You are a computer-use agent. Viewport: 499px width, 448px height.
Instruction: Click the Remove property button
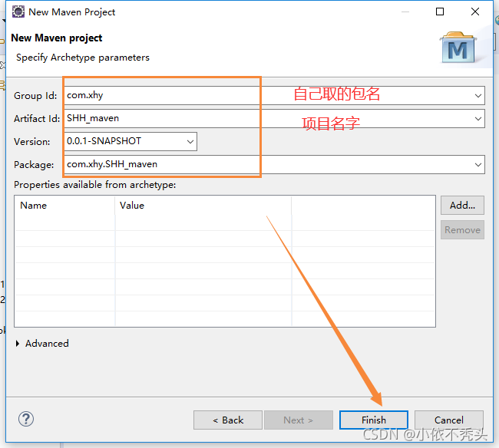click(x=462, y=230)
